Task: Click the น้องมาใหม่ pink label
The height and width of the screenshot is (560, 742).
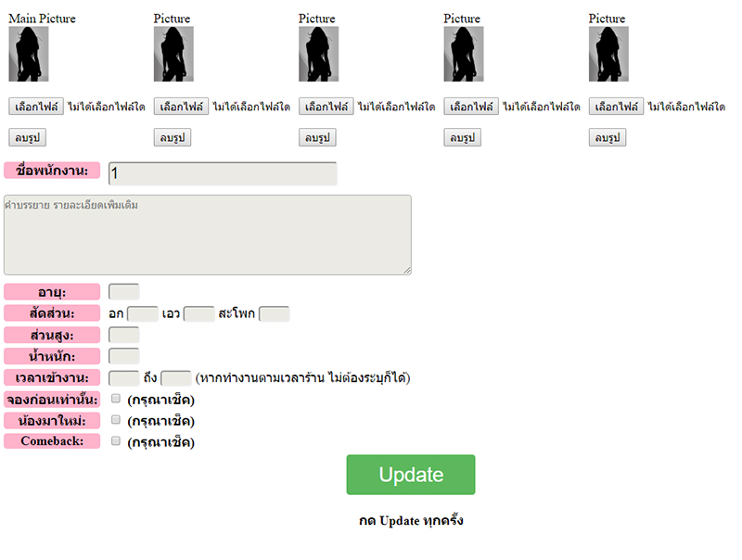Action: coord(52,421)
